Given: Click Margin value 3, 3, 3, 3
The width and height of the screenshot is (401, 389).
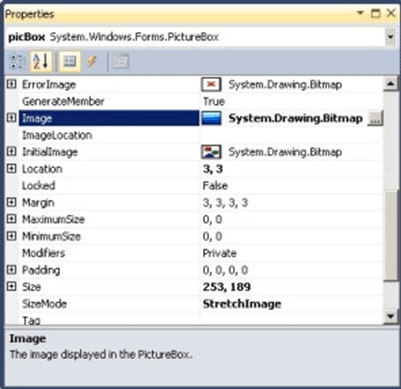Looking at the screenshot, I should (225, 203).
